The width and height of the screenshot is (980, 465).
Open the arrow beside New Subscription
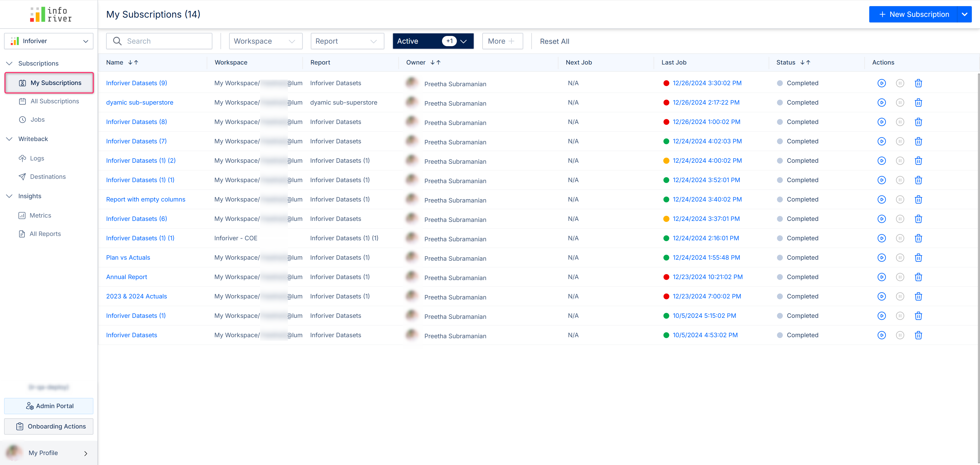(x=964, y=15)
